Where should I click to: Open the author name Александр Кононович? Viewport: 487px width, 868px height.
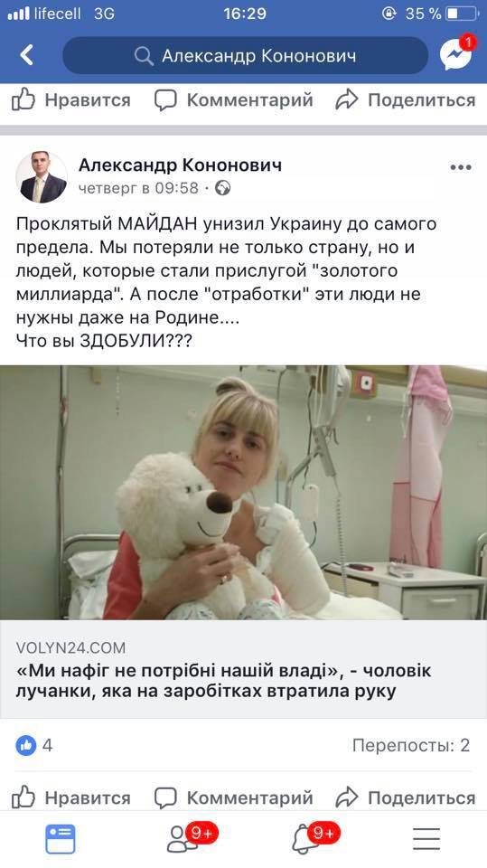[181, 165]
